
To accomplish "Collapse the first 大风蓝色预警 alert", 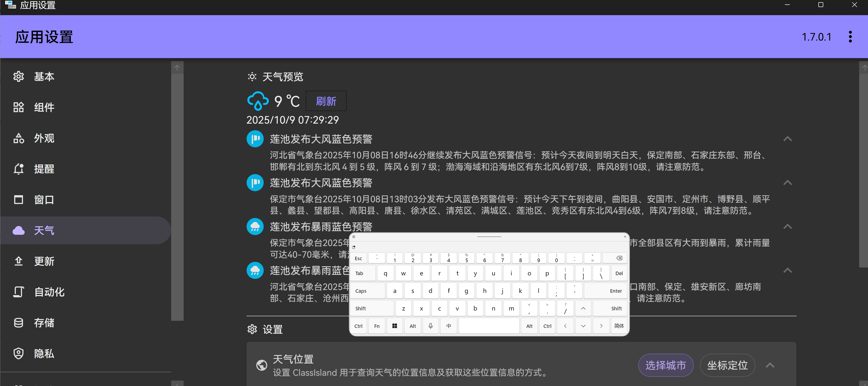I will (787, 139).
